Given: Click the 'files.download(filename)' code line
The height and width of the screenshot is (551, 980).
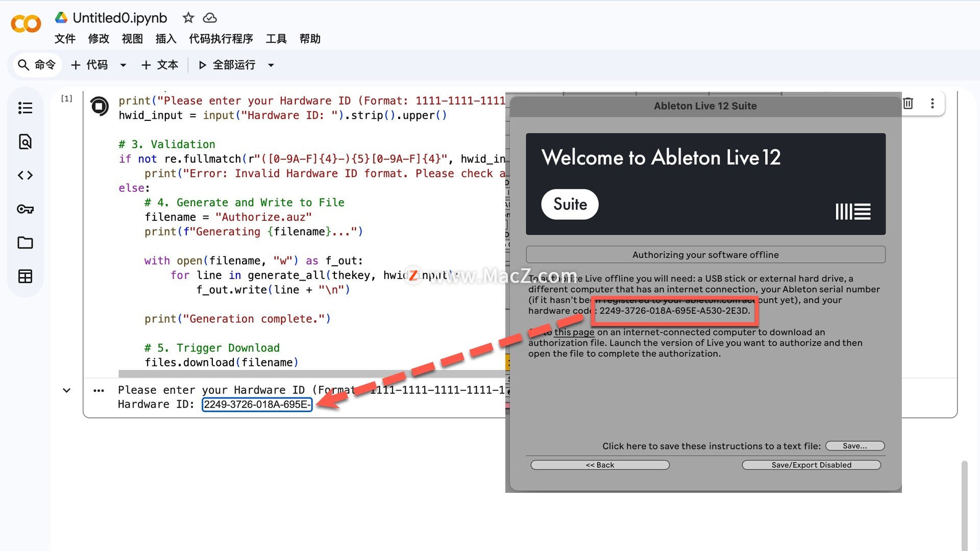Looking at the screenshot, I should coord(222,363).
